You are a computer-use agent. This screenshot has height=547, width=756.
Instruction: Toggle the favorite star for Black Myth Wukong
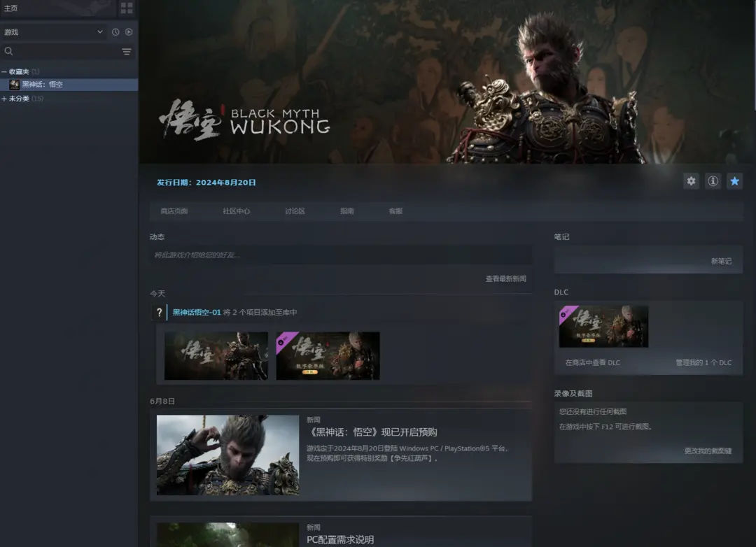(x=734, y=181)
